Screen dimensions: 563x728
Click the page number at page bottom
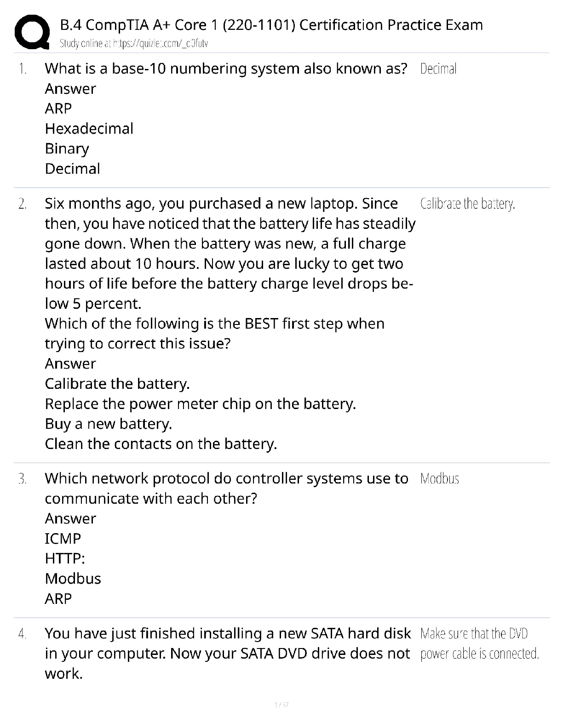281,705
